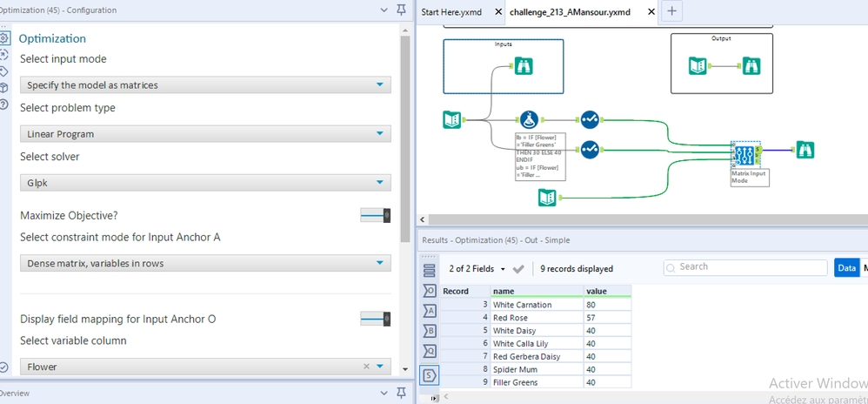The height and width of the screenshot is (404, 868).
Task: Select the Browse tool after Optimization tool
Action: coord(805,150)
